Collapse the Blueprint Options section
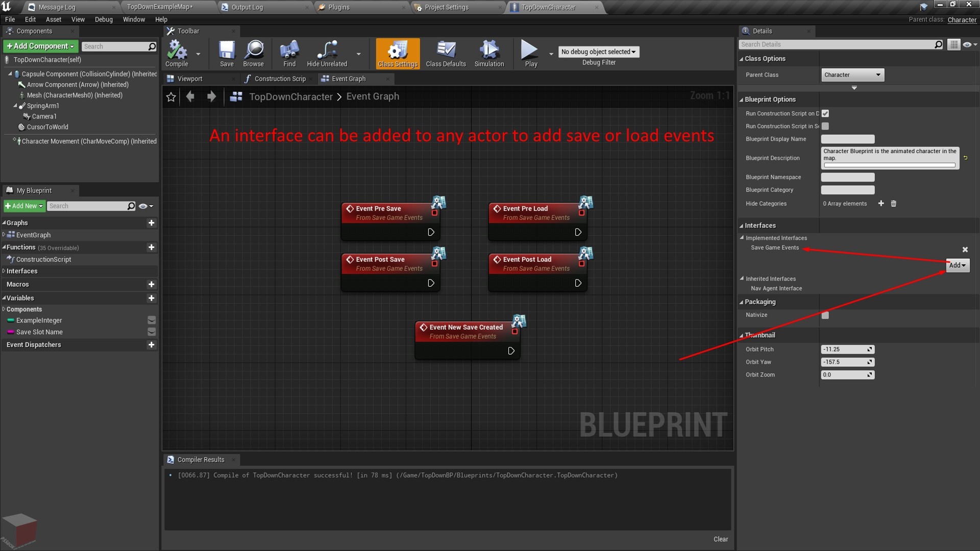980x551 pixels. coord(742,100)
